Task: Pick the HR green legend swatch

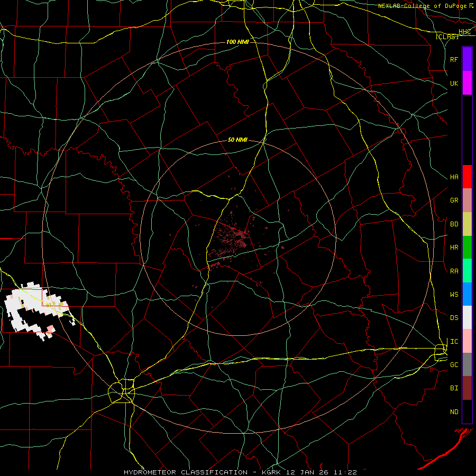Action: [467, 248]
